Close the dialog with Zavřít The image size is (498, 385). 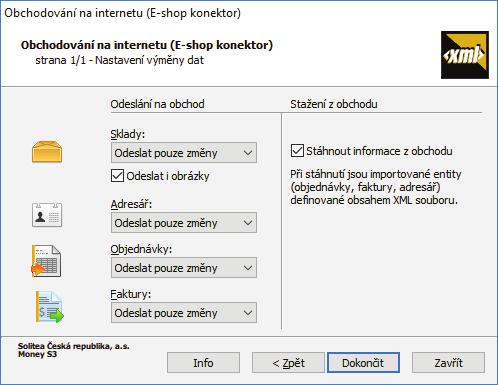tap(448, 363)
